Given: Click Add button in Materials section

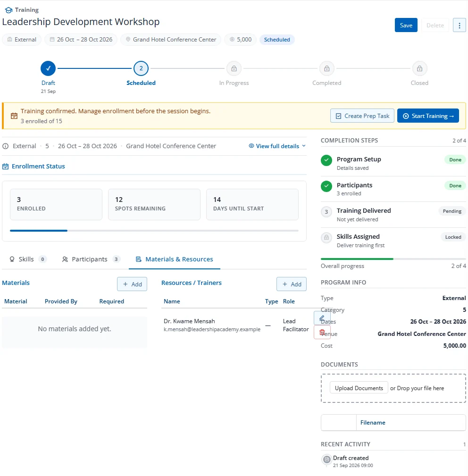Looking at the screenshot, I should tap(132, 284).
